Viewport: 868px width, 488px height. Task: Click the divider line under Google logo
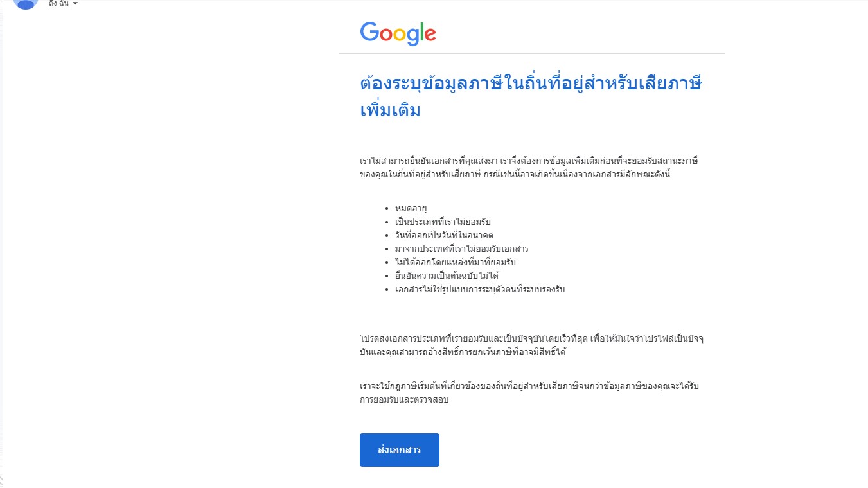click(532, 53)
